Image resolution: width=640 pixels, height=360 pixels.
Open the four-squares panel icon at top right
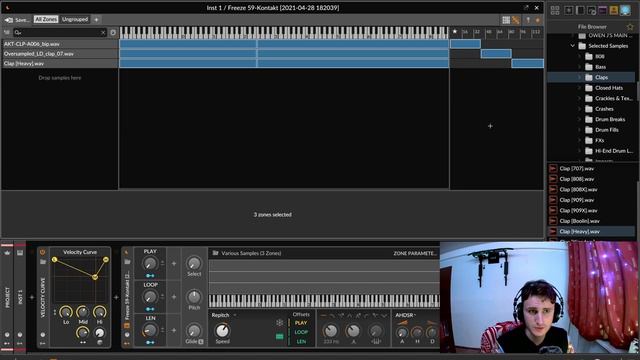tap(555, 11)
